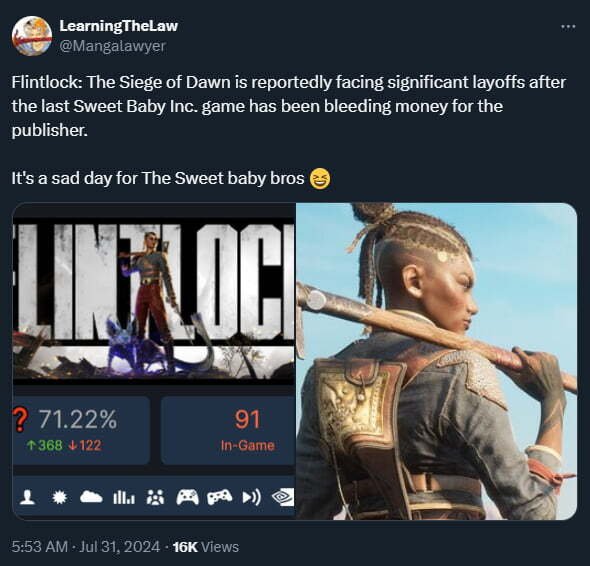This screenshot has width=590, height=566.
Task: Click the family sharing group icon
Action: pos(155,498)
